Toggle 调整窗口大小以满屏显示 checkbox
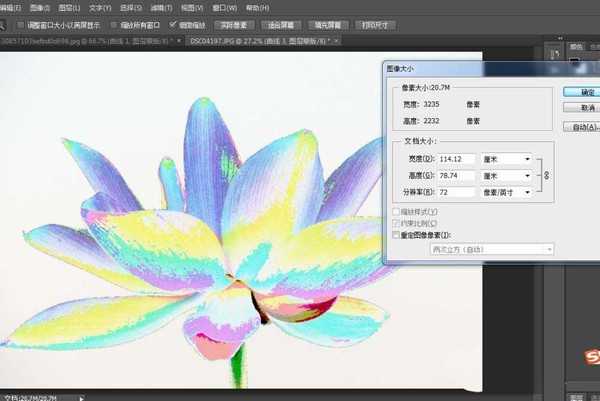The width and height of the screenshot is (600, 401). click(21, 24)
